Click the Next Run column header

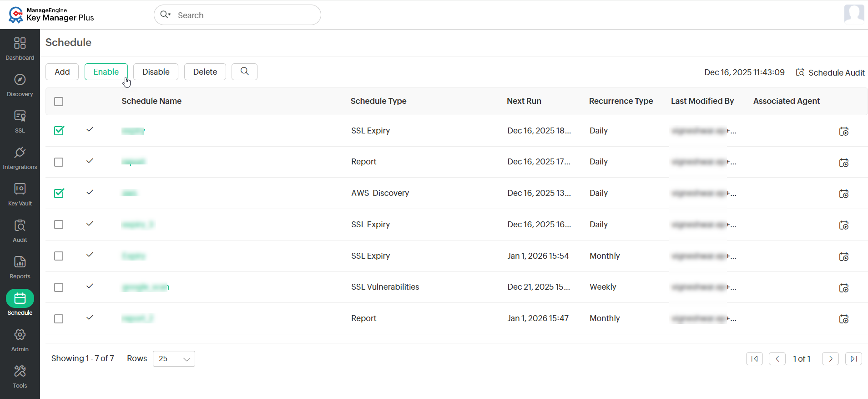[x=524, y=101]
